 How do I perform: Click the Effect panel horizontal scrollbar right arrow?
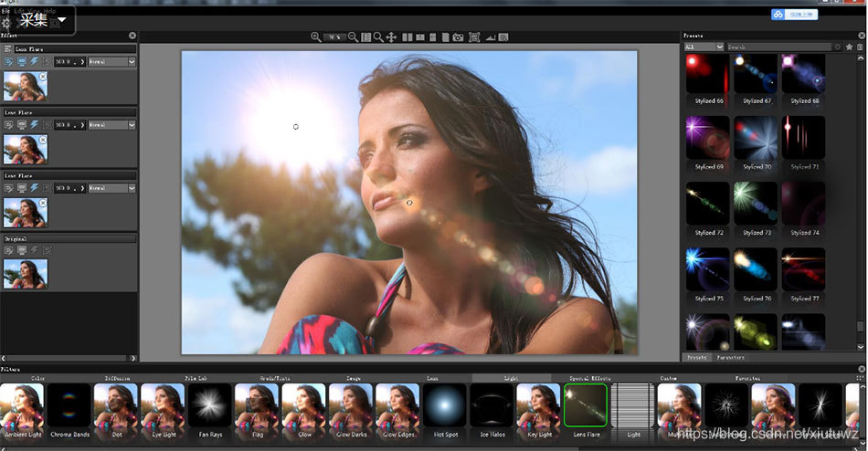tap(133, 359)
